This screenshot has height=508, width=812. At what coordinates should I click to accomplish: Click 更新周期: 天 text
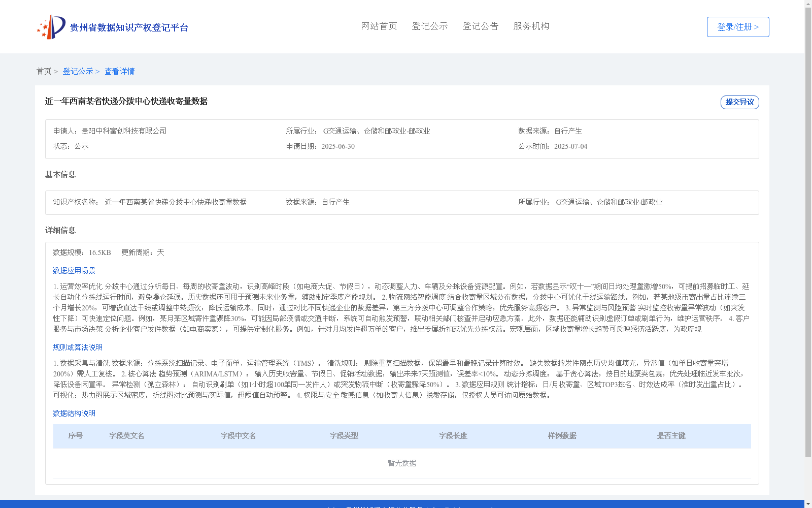[x=143, y=252]
